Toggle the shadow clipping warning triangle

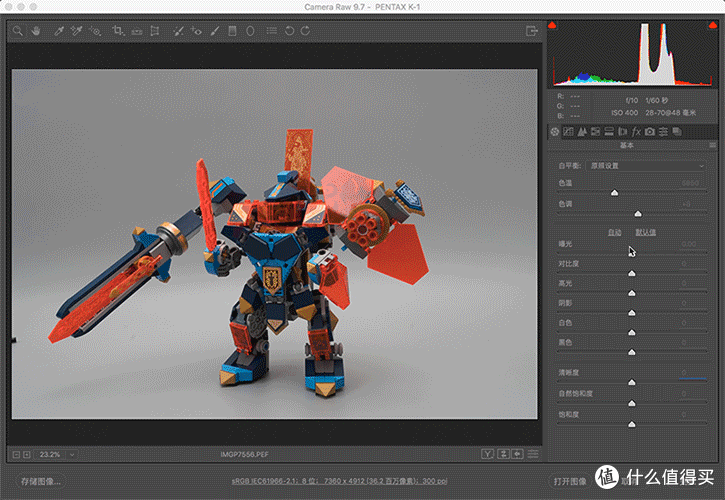click(552, 25)
